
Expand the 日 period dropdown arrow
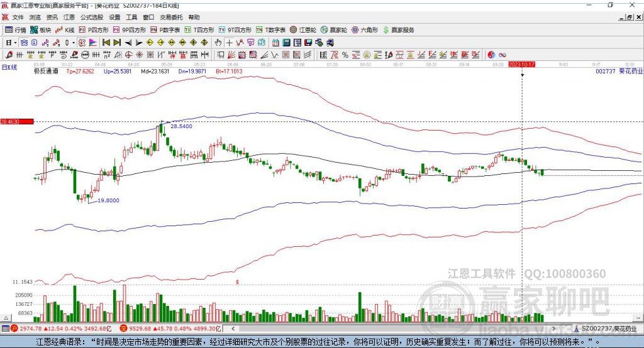pyautogui.click(x=15, y=43)
